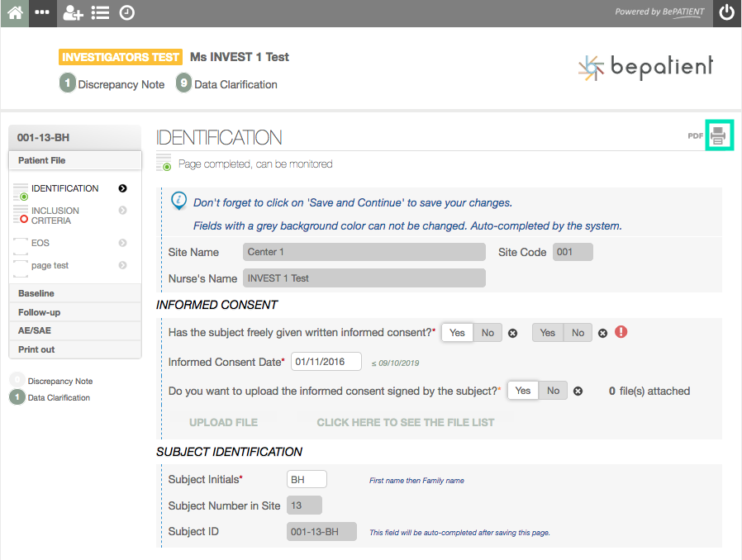Click Upload File button
This screenshot has width=742, height=560.
click(x=223, y=422)
